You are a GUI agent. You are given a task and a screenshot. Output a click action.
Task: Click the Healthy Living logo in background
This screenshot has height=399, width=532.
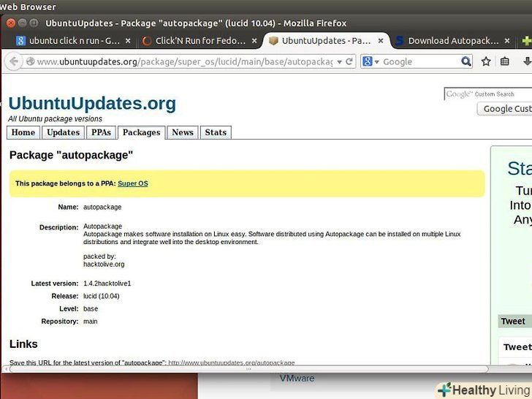[485, 390]
